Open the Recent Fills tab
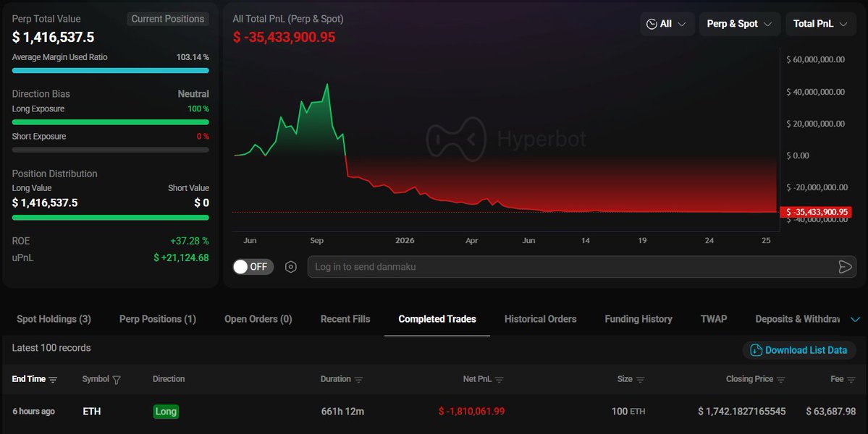868x434 pixels. click(x=345, y=319)
